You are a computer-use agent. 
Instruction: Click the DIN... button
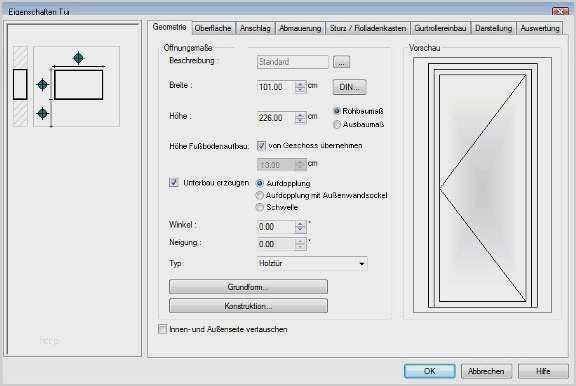coord(349,87)
